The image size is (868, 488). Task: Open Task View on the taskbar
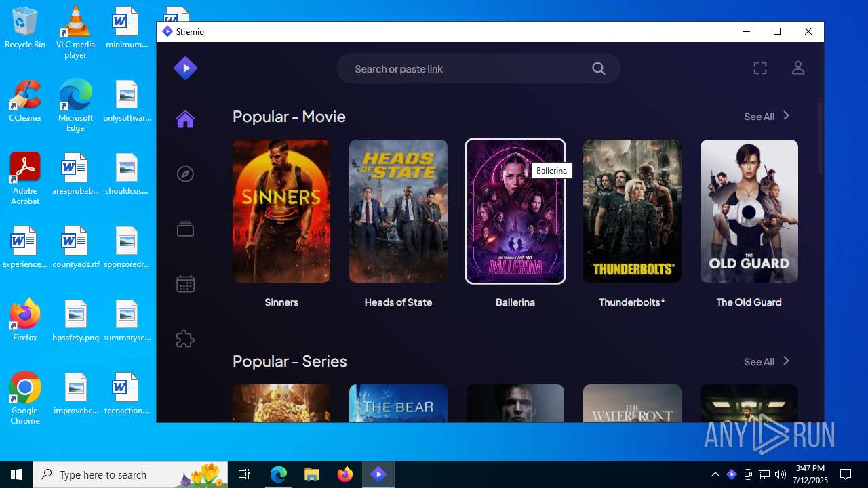pos(244,474)
